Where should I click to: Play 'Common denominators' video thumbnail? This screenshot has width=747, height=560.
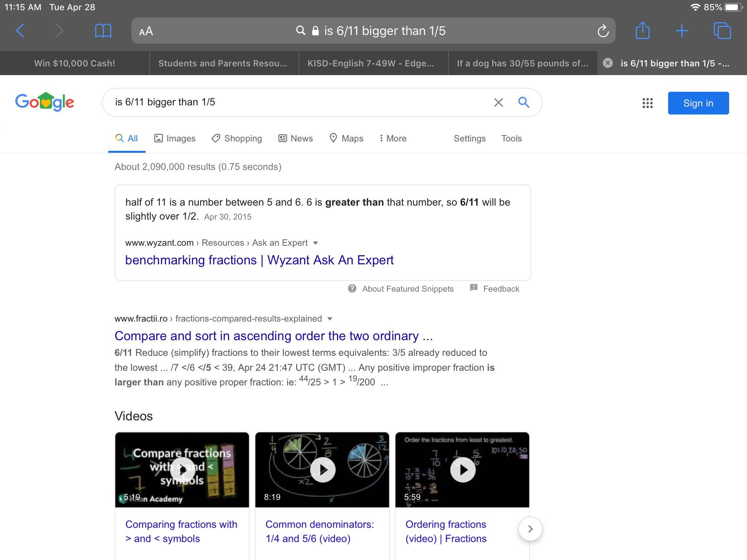point(322,470)
